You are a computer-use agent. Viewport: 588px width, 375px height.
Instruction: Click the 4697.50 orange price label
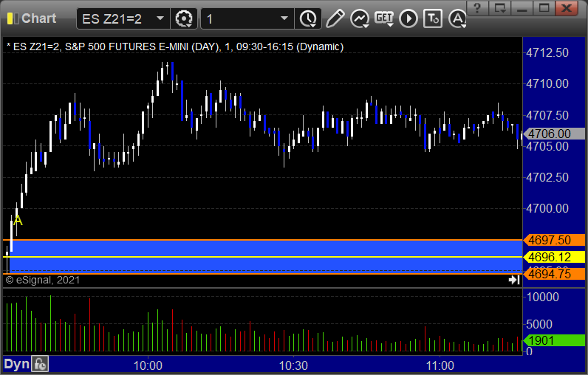(554, 240)
